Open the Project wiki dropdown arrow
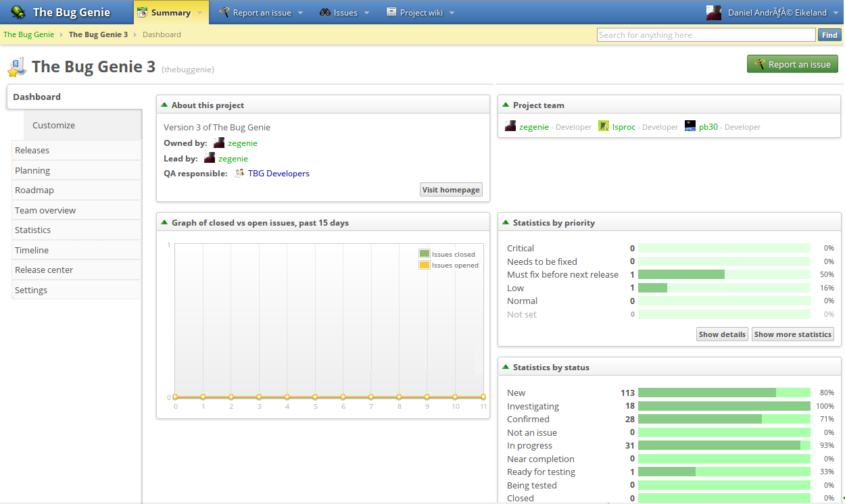This screenshot has width=845, height=504. tap(452, 13)
